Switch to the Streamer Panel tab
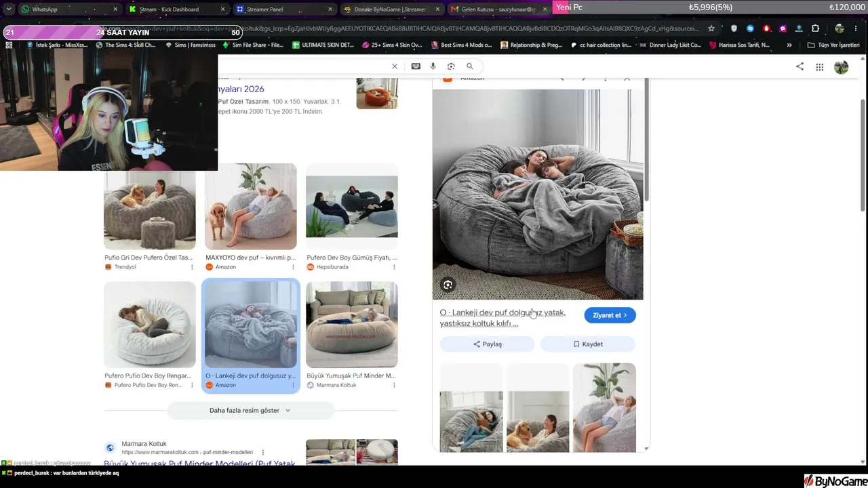This screenshot has width=868, height=488. [284, 9]
